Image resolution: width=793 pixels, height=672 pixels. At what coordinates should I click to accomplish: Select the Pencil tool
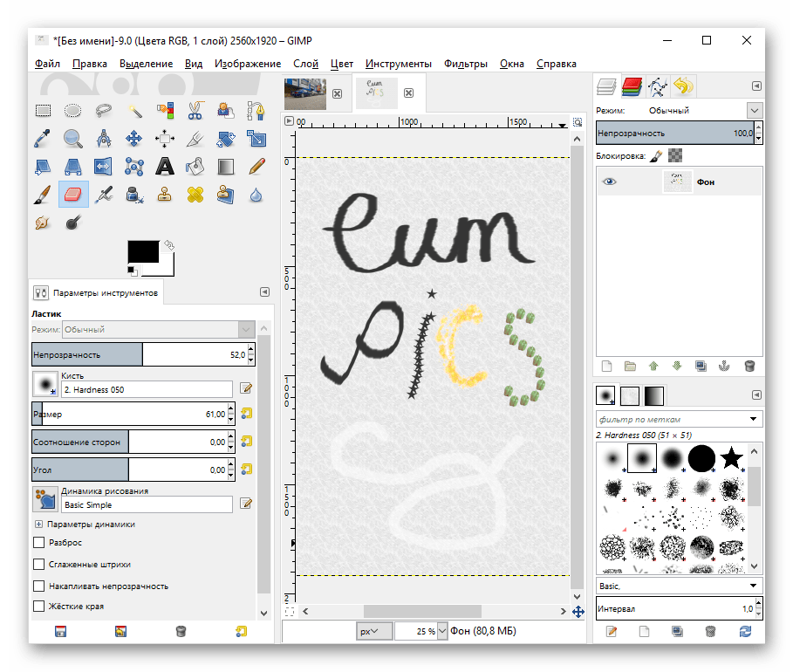[256, 167]
